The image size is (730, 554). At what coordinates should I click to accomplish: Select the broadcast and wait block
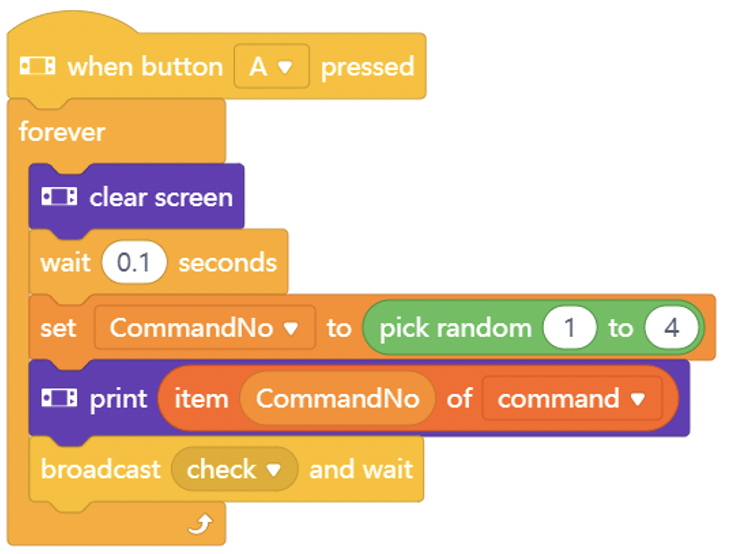tap(226, 469)
